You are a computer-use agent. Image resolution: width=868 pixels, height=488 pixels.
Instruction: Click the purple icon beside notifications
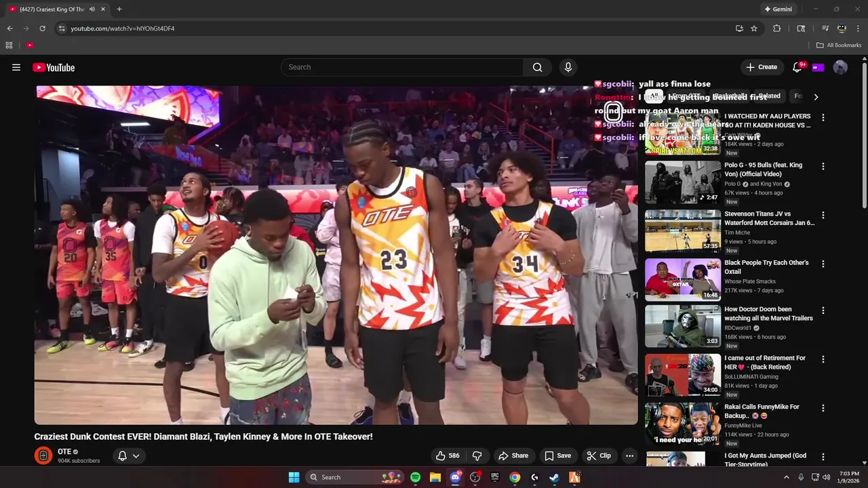[x=818, y=67]
